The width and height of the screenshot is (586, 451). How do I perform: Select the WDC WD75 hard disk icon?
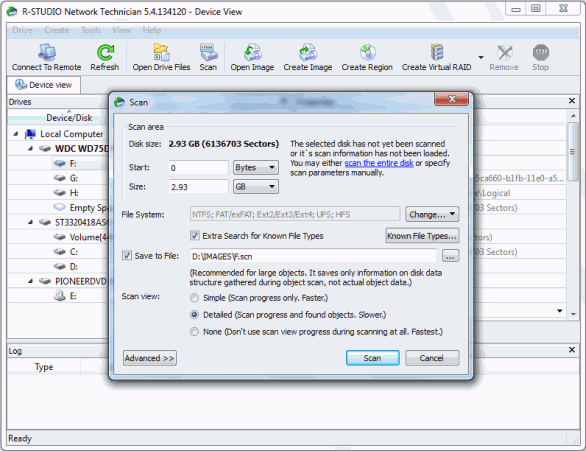coord(45,149)
